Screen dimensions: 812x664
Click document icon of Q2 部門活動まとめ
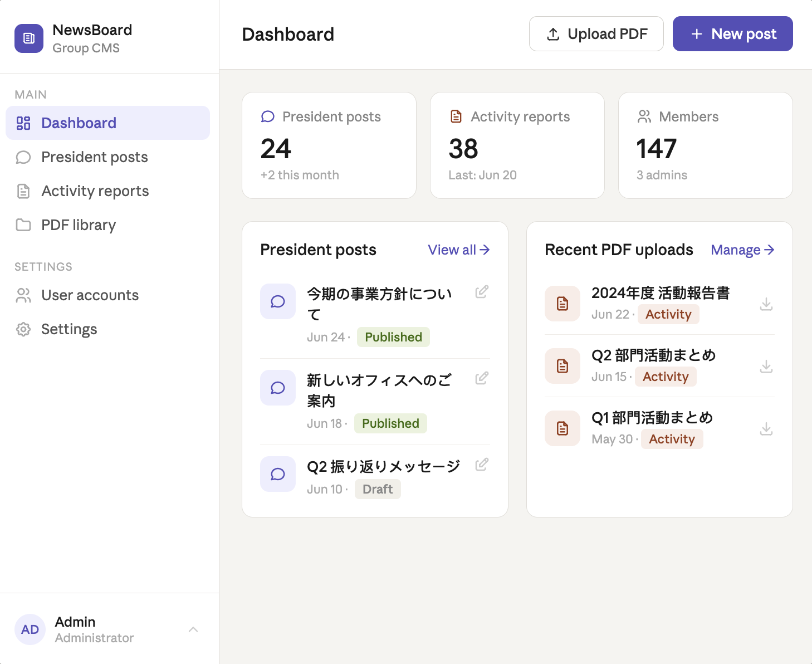[562, 366]
